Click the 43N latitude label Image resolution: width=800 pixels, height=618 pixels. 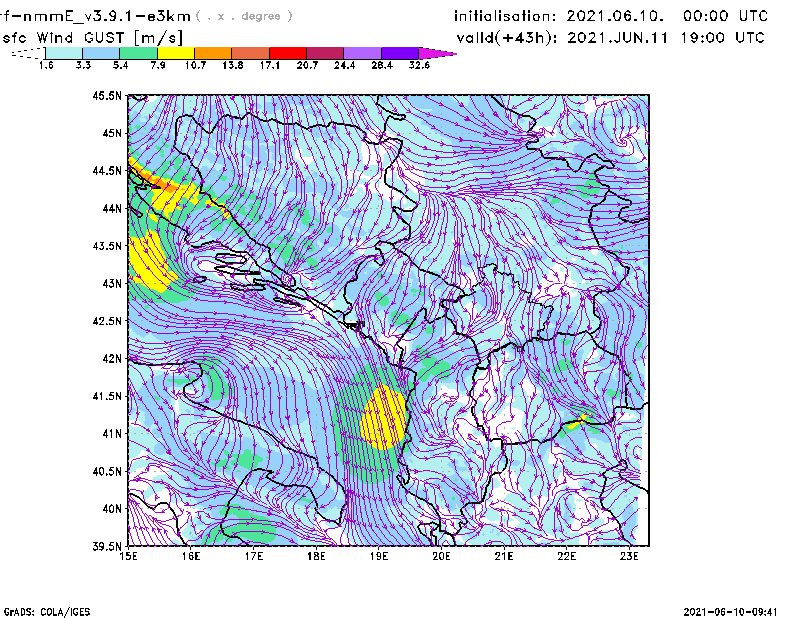pyautogui.click(x=112, y=283)
